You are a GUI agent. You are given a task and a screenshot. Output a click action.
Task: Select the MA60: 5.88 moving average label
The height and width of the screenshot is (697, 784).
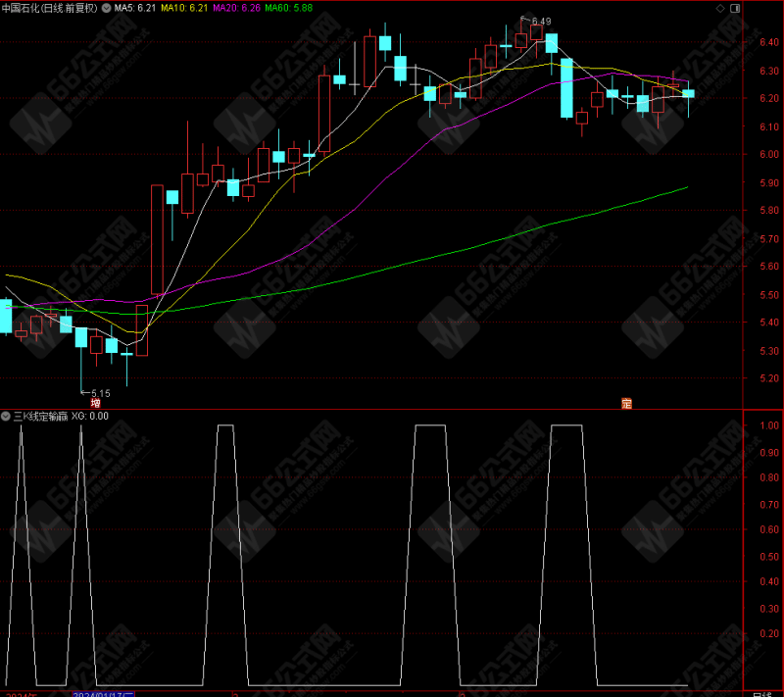tap(288, 8)
